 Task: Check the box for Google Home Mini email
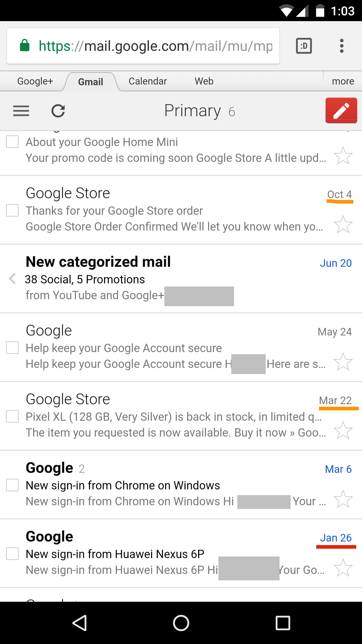point(12,142)
